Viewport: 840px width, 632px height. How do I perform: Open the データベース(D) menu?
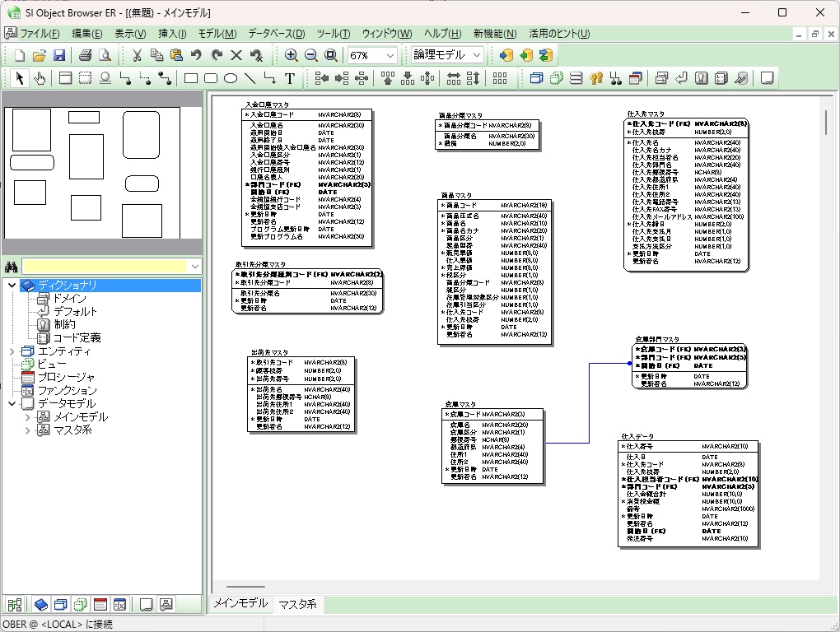(277, 34)
